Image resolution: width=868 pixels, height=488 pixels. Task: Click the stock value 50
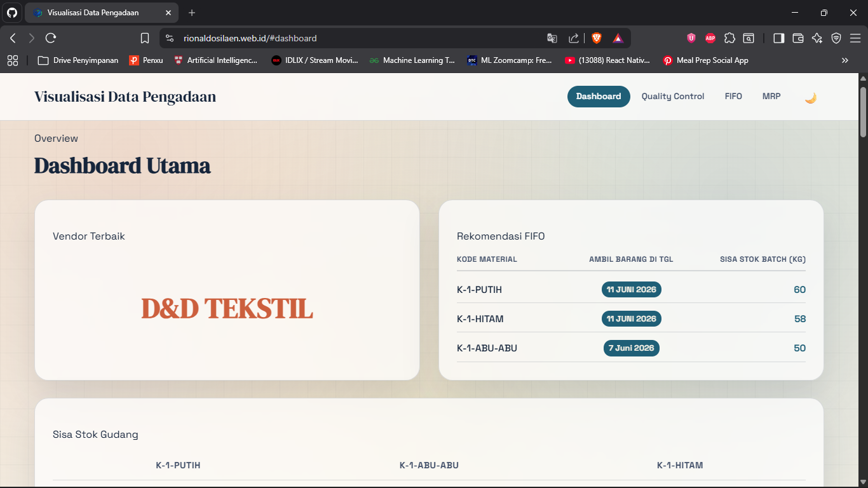click(799, 348)
